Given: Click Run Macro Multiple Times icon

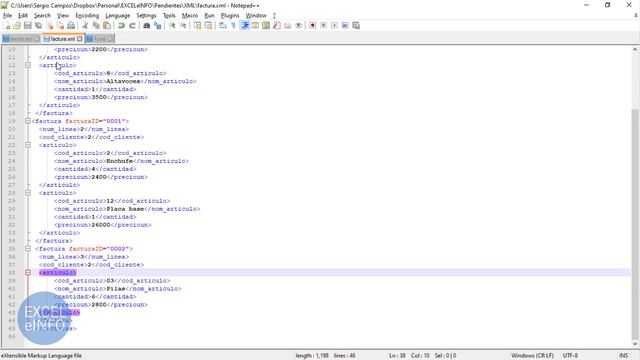Looking at the screenshot, I should tap(345, 25).
